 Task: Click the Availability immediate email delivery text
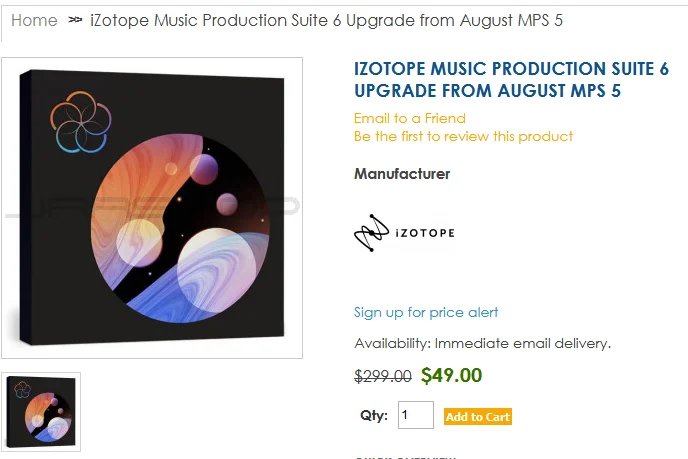pyautogui.click(x=482, y=343)
